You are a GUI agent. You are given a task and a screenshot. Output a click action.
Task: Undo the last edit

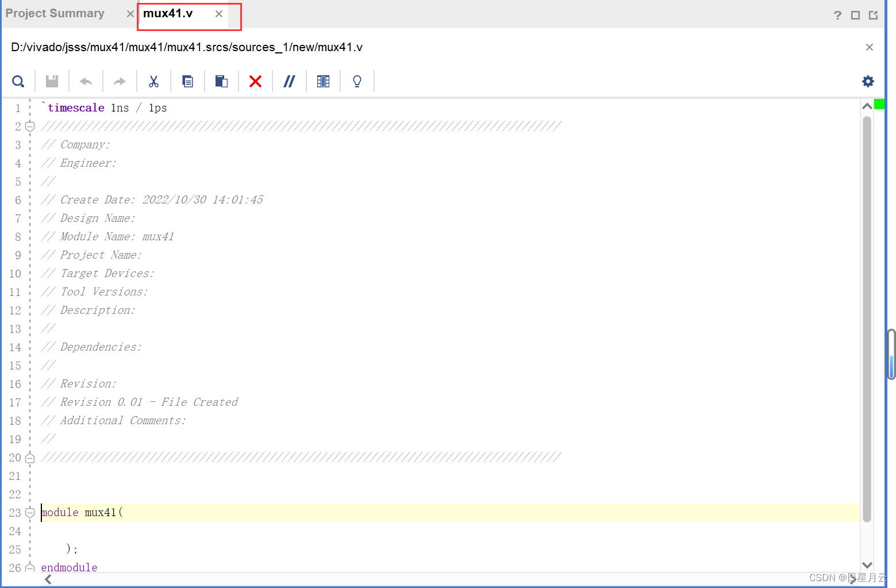[x=86, y=82]
